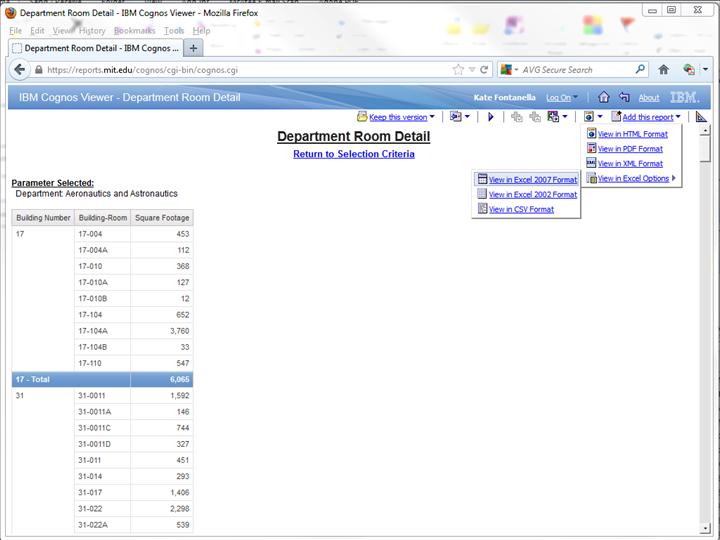Open a new browser tab with plus button
Screen dimensions: 720x540
click(x=193, y=47)
